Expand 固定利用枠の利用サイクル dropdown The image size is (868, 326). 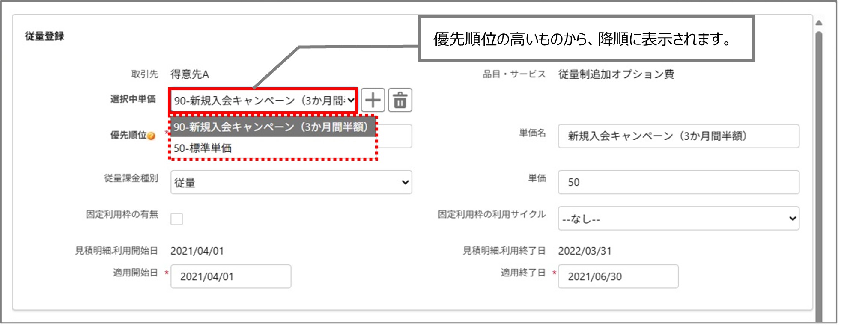(x=678, y=218)
